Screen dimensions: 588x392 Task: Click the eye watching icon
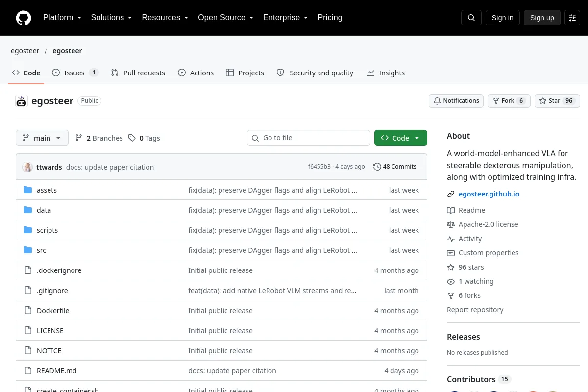point(451,281)
